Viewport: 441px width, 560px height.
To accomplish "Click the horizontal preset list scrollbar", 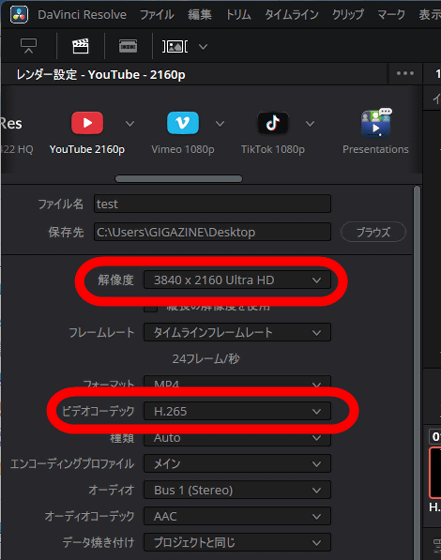I will (179, 179).
